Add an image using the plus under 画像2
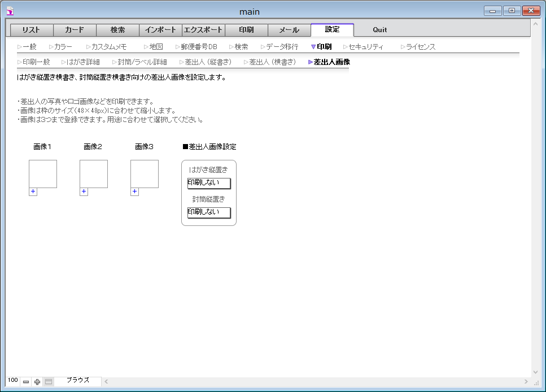Viewport: 546px width, 392px height. 84,192
